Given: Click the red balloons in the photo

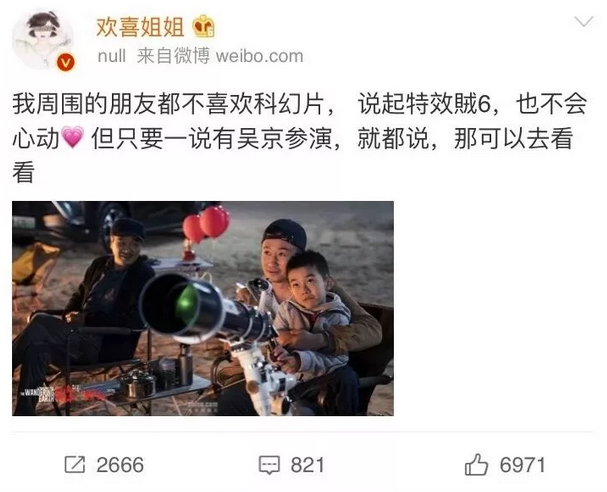Looking at the screenshot, I should tap(206, 224).
